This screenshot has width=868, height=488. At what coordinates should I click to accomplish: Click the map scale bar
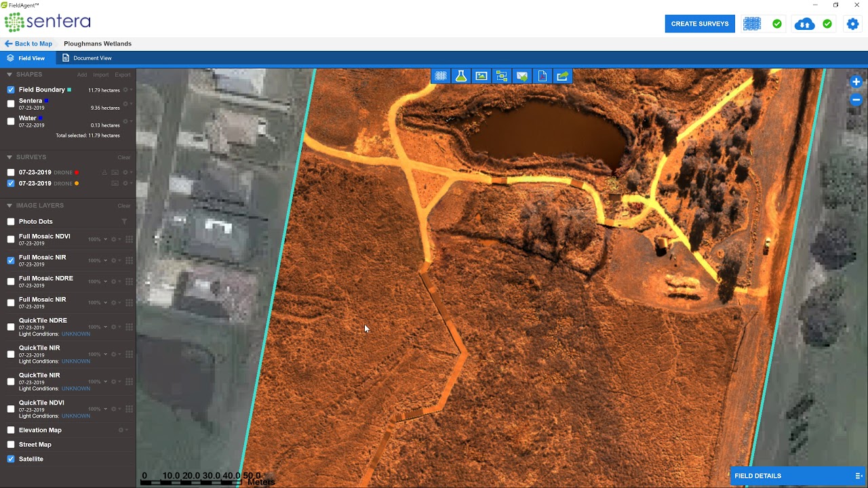(x=208, y=479)
